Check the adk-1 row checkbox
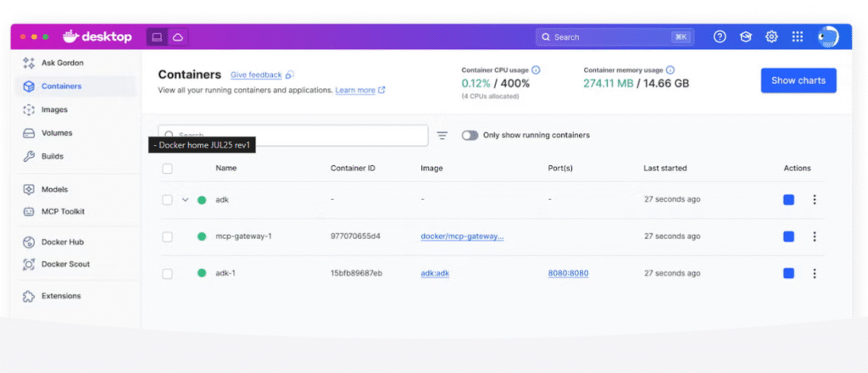Viewport: 868px width, 373px height. (167, 273)
